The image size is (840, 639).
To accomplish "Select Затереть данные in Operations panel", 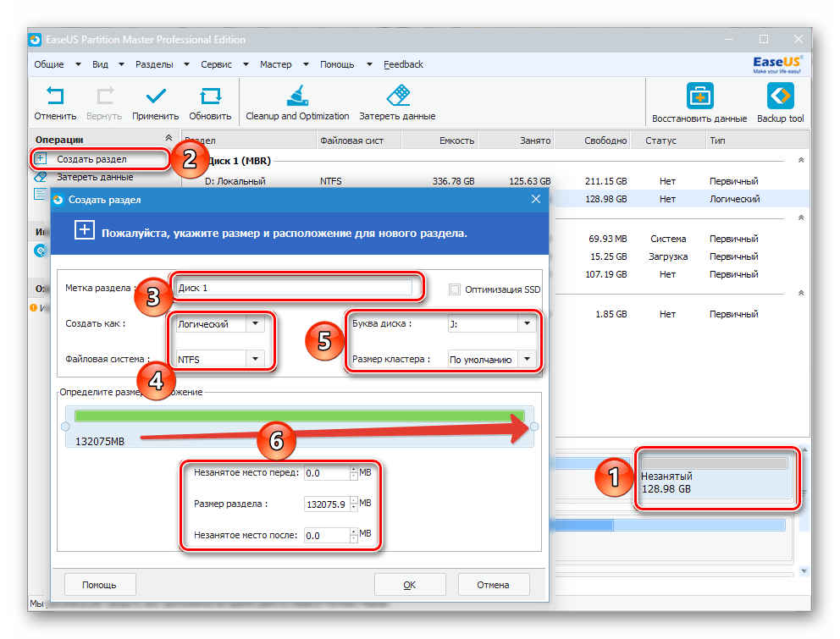I will click(95, 177).
